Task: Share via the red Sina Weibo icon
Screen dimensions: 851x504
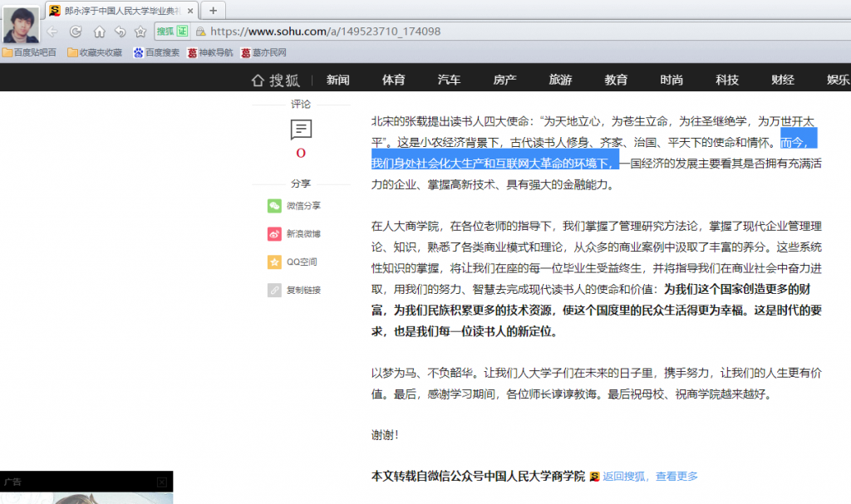Action: [x=274, y=234]
